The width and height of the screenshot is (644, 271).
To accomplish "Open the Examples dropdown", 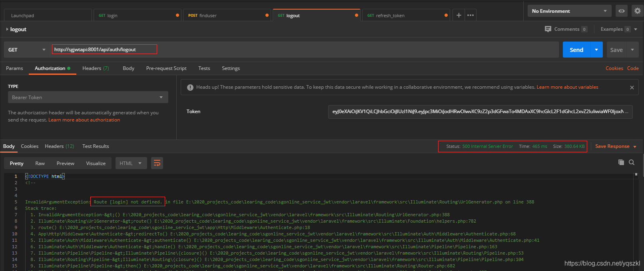I will point(619,29).
